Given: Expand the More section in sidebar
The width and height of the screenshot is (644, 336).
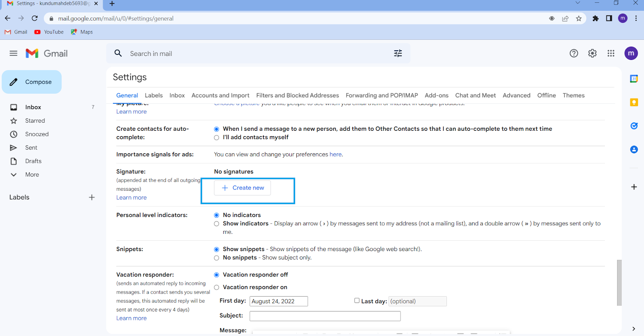Looking at the screenshot, I should point(32,175).
